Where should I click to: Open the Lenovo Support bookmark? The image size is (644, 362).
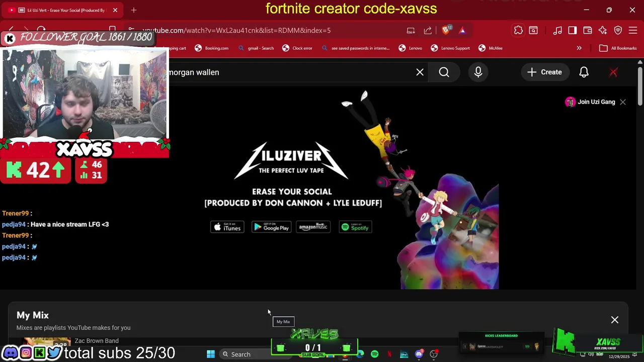(x=450, y=48)
